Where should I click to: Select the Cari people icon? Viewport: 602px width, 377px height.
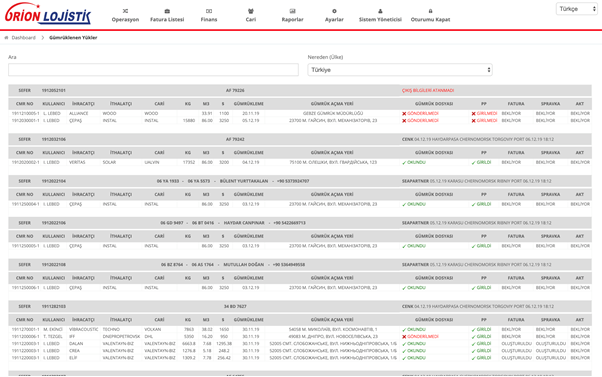(x=251, y=11)
